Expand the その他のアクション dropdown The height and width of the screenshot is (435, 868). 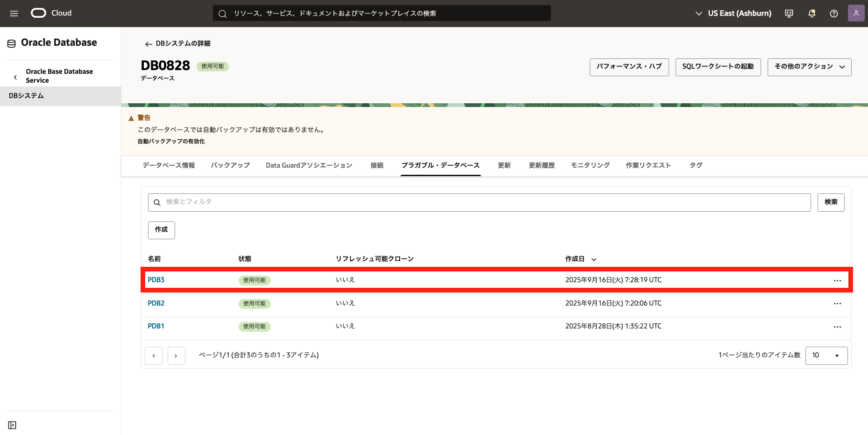(x=809, y=67)
